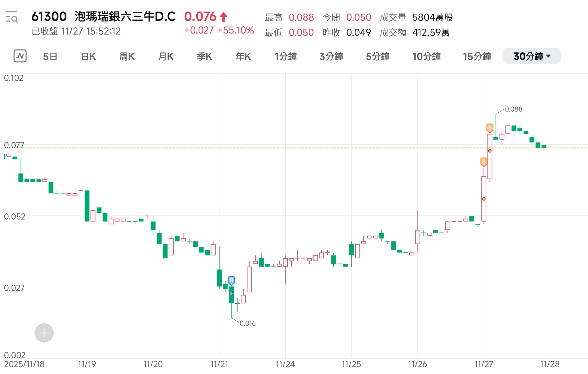
Task: Click the lower sell marker S on the chart
Action: click(x=483, y=162)
